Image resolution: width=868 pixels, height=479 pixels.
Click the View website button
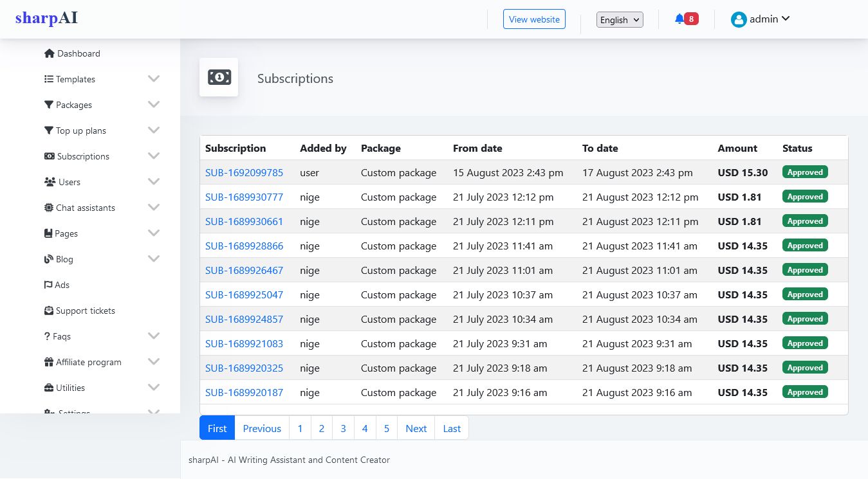[x=534, y=19]
